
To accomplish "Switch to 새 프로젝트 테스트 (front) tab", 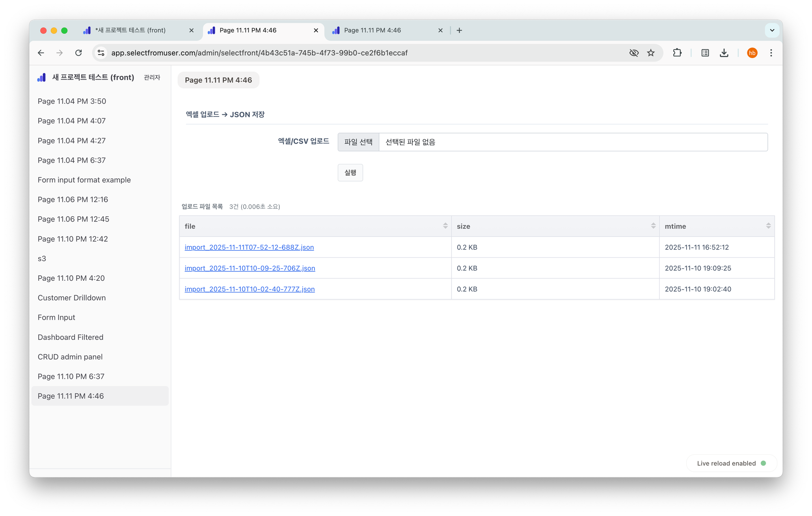I will pos(130,30).
